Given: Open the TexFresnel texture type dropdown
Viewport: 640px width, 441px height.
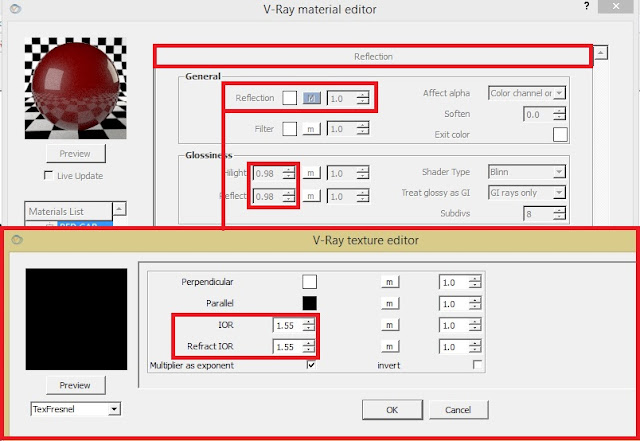Looking at the screenshot, I should [x=76, y=409].
